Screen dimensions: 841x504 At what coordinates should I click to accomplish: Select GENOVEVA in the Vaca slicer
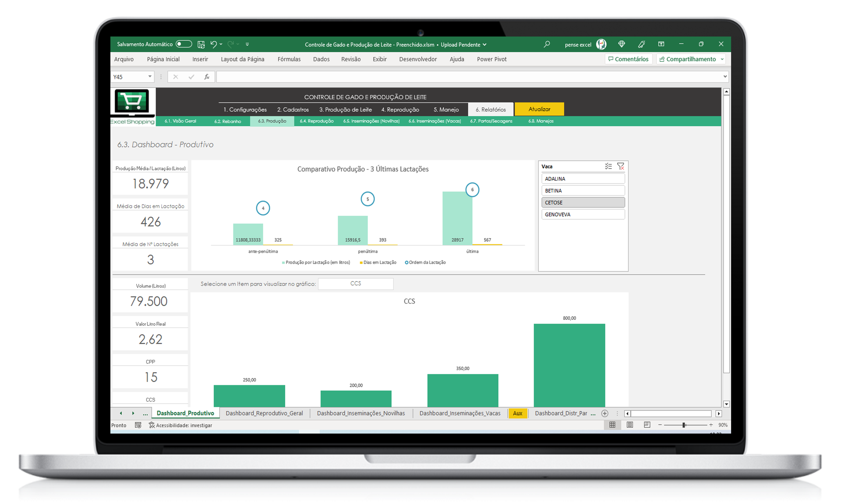pyautogui.click(x=583, y=215)
